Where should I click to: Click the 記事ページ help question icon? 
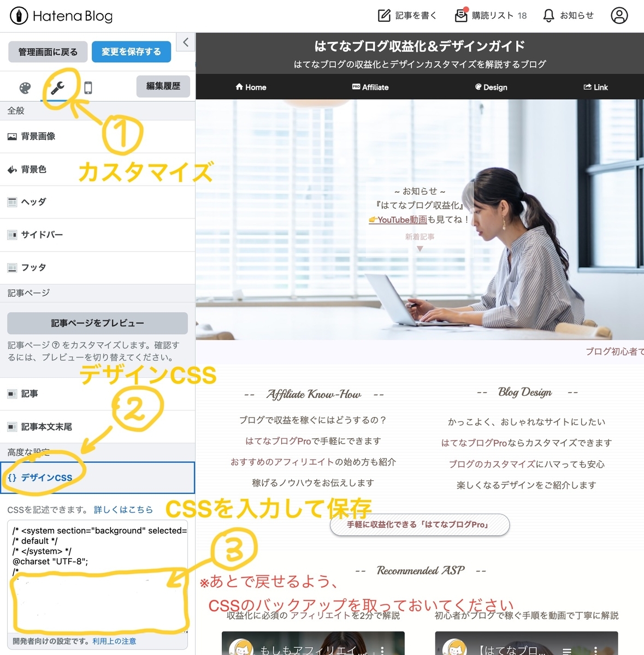56,346
